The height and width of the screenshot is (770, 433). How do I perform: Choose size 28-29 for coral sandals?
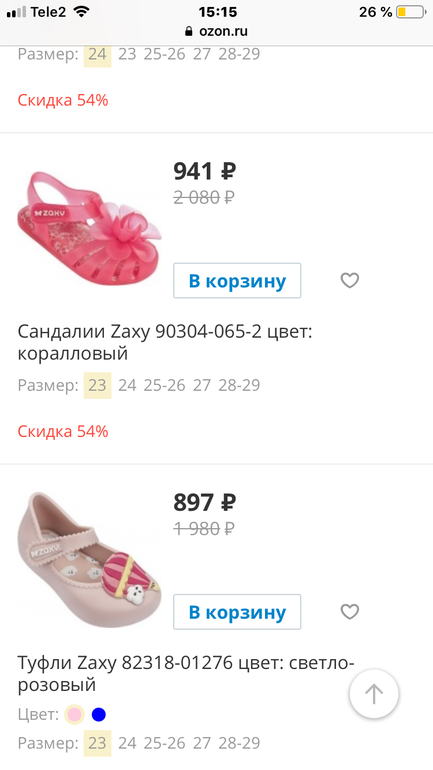click(x=239, y=385)
